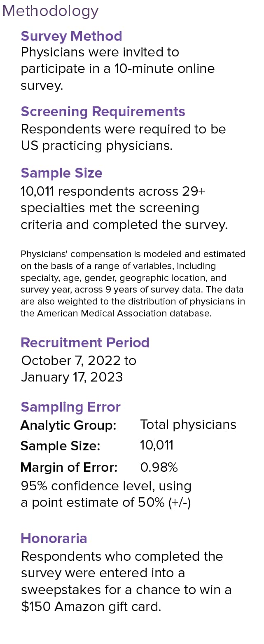The image size is (264, 644).
Task: Click the 29+ specialties respondents paragraph
Action: click(124, 208)
